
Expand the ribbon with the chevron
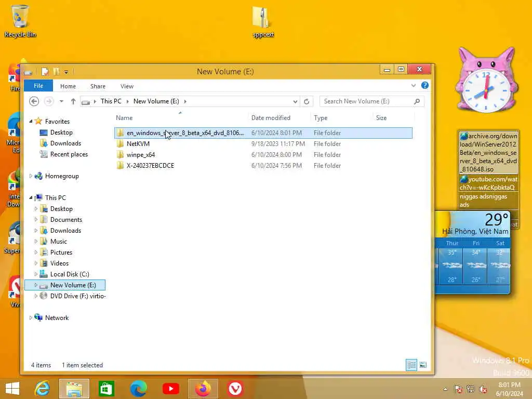click(413, 86)
